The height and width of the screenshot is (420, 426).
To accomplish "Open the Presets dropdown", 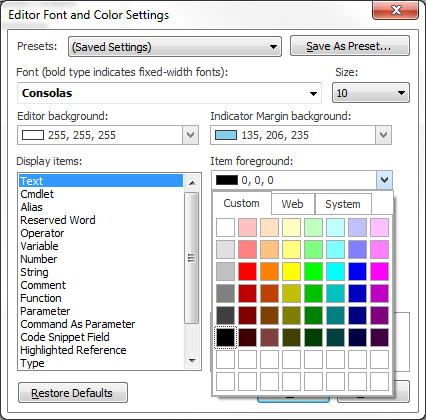I will tap(175, 47).
